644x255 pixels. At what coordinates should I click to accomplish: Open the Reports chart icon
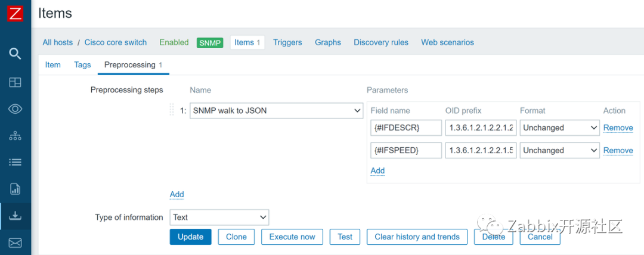click(16, 189)
